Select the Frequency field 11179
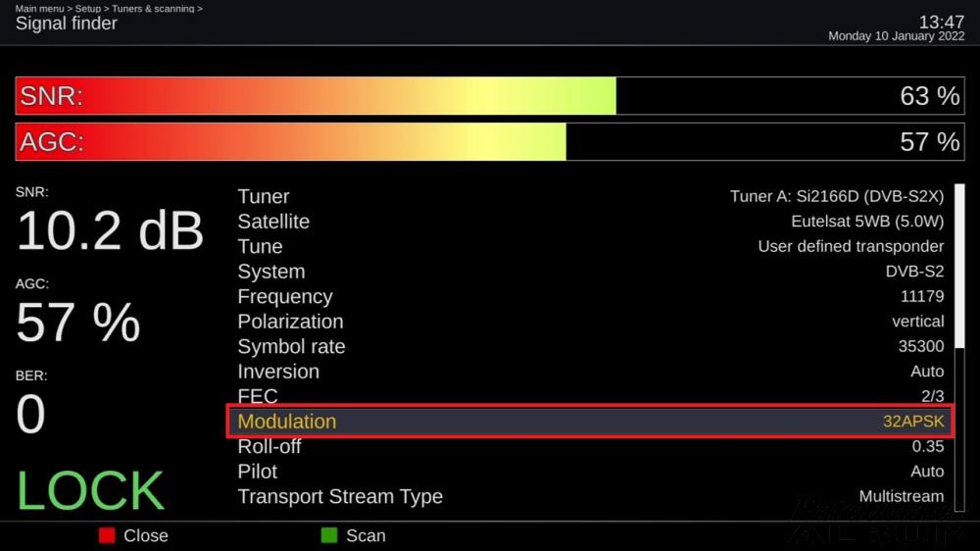The width and height of the screenshot is (980, 551). coord(590,296)
